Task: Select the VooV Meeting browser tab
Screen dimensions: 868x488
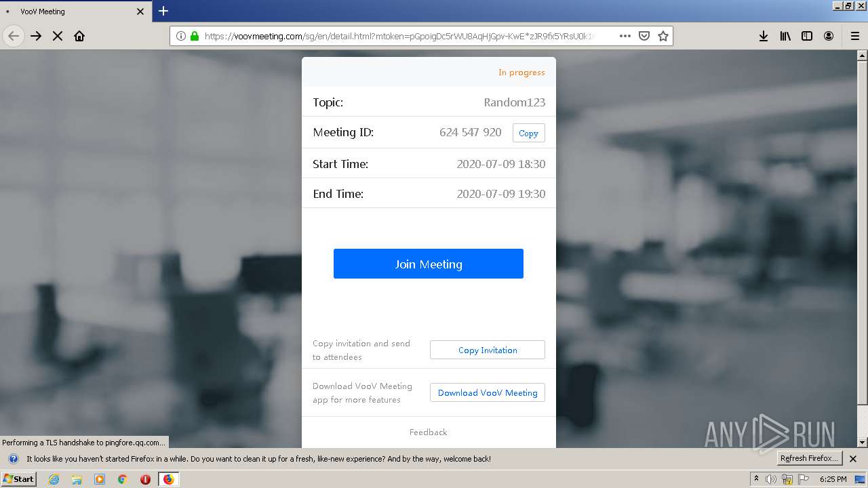Action: 75,12
